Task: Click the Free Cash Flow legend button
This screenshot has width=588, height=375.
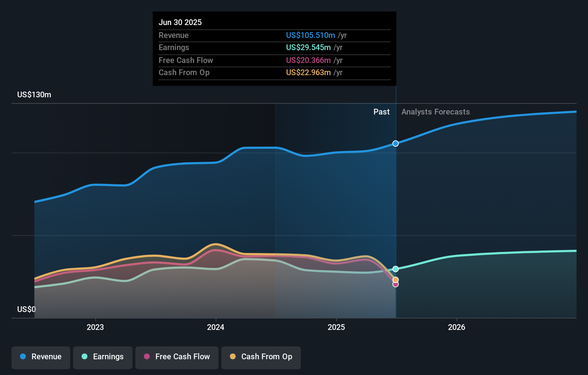Action: coord(177,357)
